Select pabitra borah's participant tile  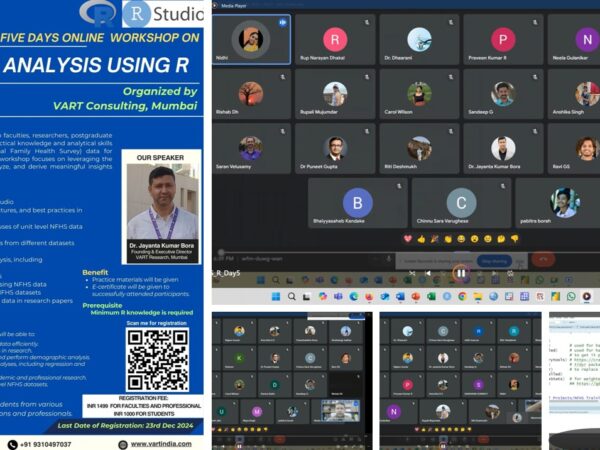tap(558, 203)
